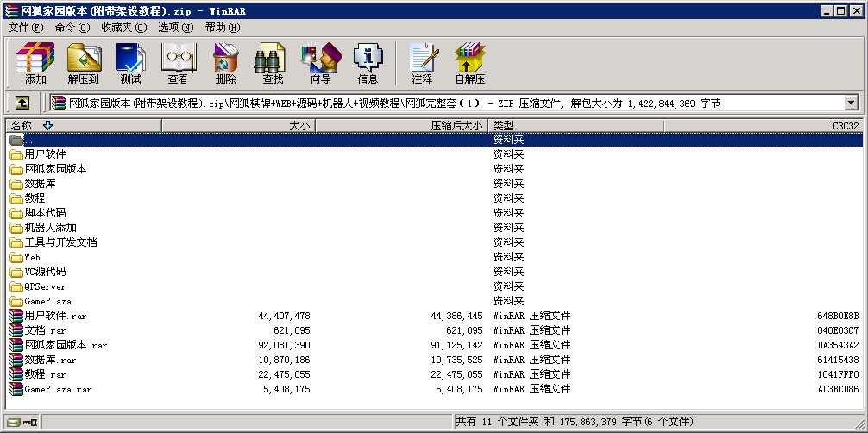Click the 删除 (Delete) toolbar icon

(x=225, y=57)
